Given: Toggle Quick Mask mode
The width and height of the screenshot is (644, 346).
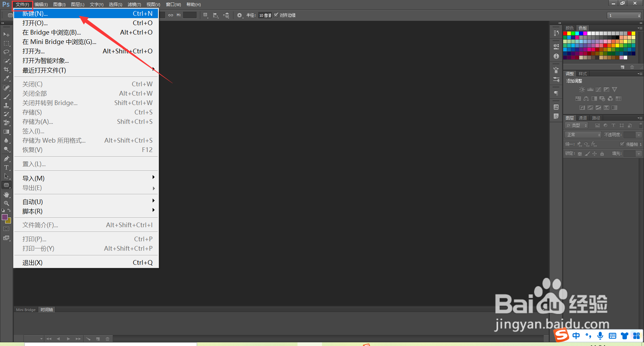Looking at the screenshot, I should pyautogui.click(x=6, y=229).
